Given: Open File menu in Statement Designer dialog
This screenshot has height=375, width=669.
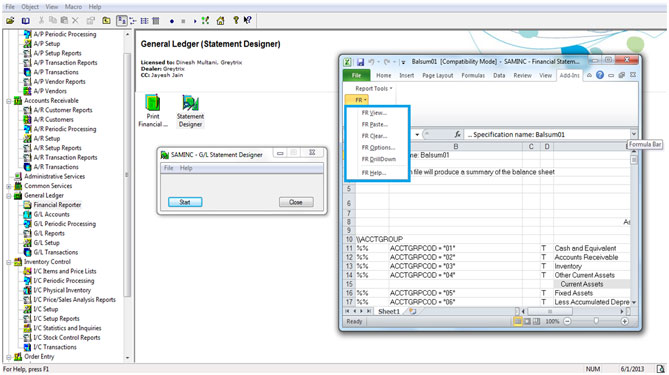Looking at the screenshot, I should (x=169, y=168).
